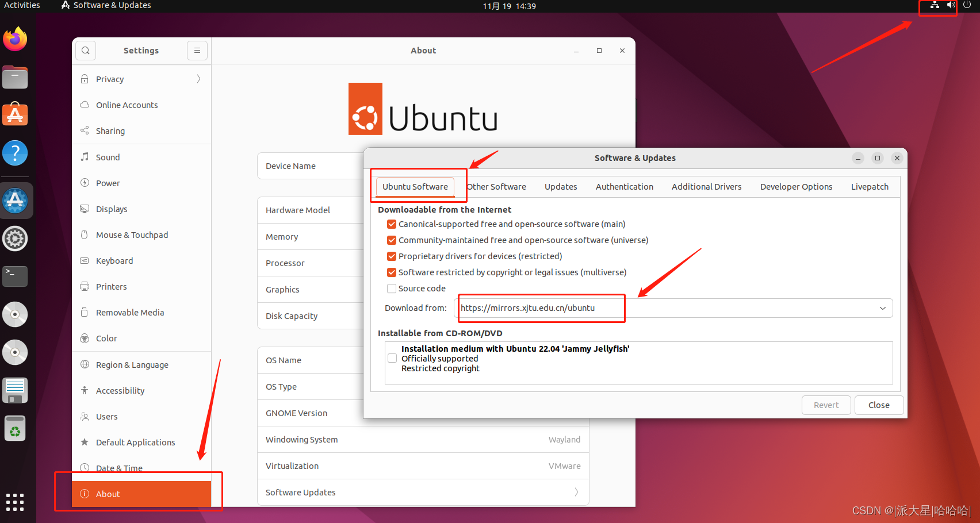Viewport: 980px width, 523px height.
Task: Open the second disc icon in dock
Action: [16, 352]
